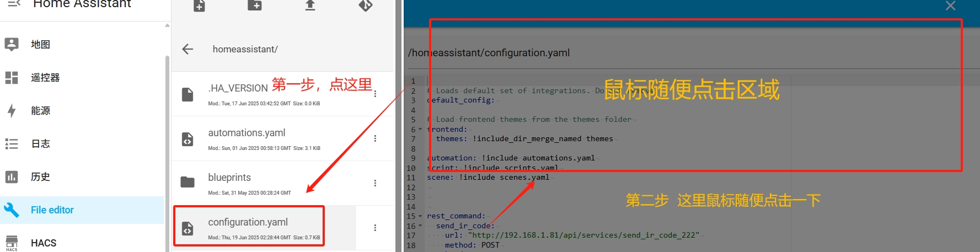Click the automation: !include automations.yaml line
Image resolution: width=980 pixels, height=252 pixels.
coord(511,158)
